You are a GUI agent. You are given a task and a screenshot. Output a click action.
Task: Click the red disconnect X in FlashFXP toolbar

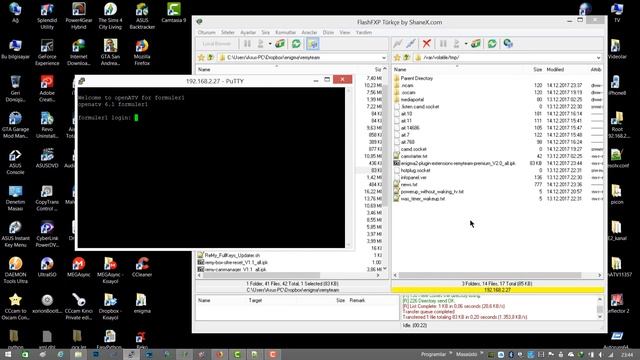[427, 43]
